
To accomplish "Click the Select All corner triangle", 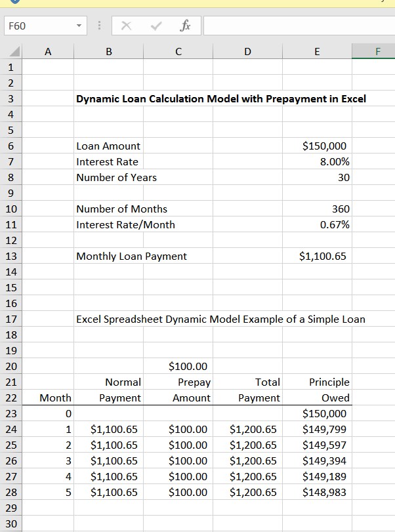I will (x=14, y=52).
